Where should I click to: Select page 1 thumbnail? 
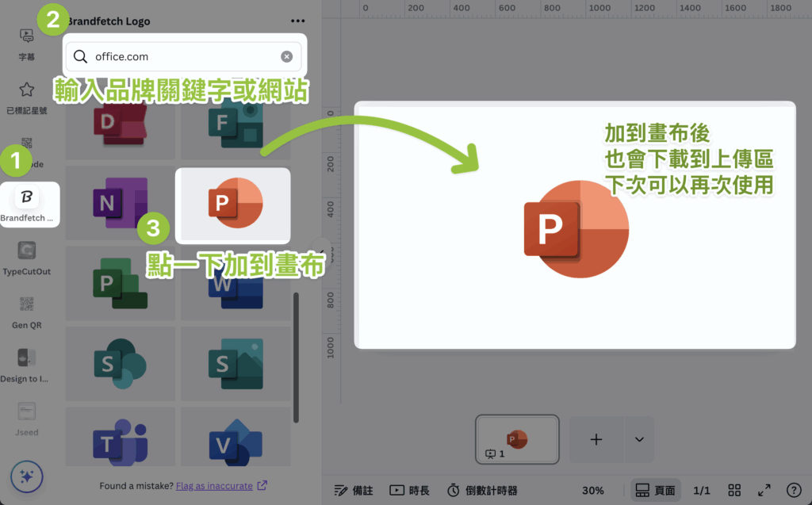(x=517, y=439)
